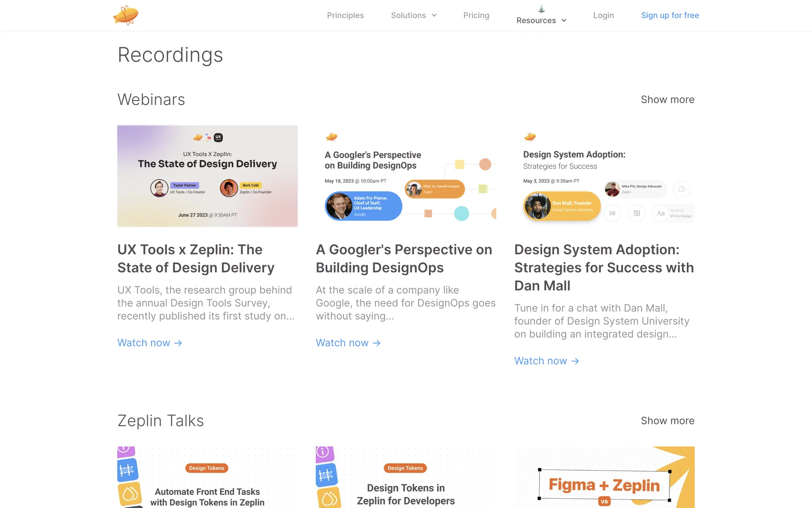Click Watch now arrow for UX Tools webinar
The width and height of the screenshot is (812, 508).
(178, 343)
